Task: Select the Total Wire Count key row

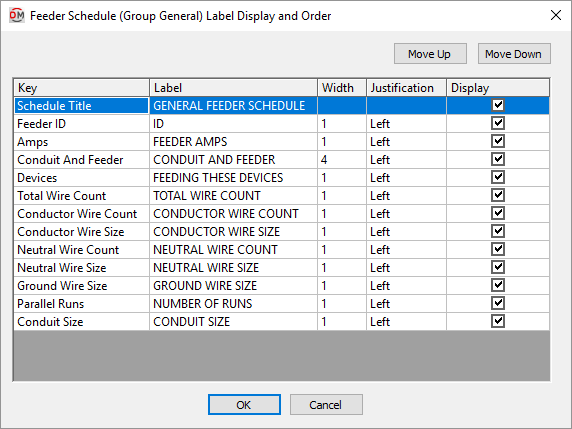Action: (x=81, y=196)
